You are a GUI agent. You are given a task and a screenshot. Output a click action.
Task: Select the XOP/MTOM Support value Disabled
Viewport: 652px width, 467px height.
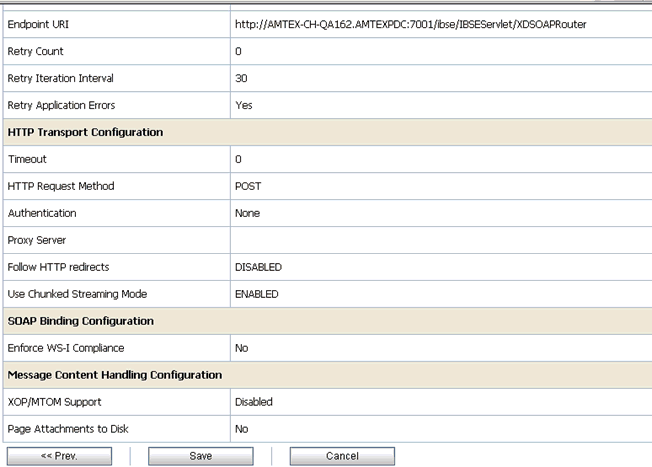pos(254,402)
